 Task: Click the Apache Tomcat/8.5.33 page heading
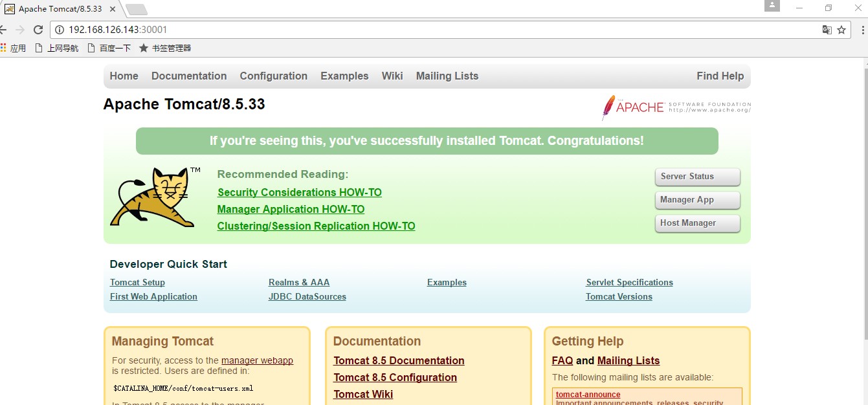point(184,104)
